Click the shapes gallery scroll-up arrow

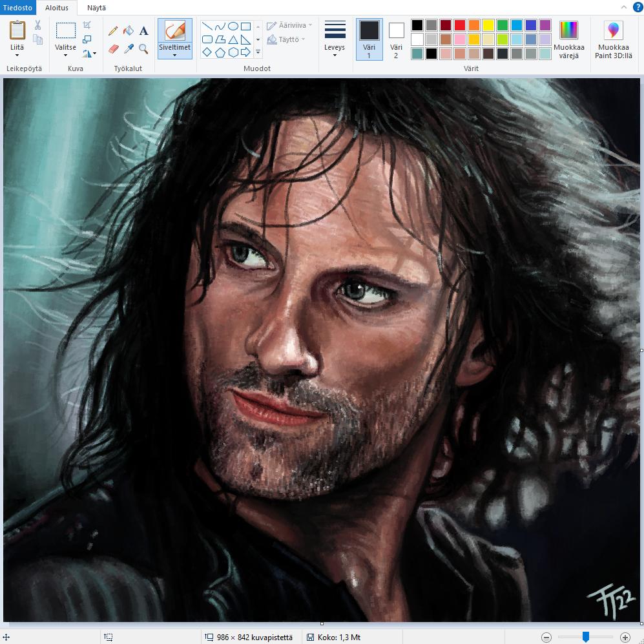[258, 26]
